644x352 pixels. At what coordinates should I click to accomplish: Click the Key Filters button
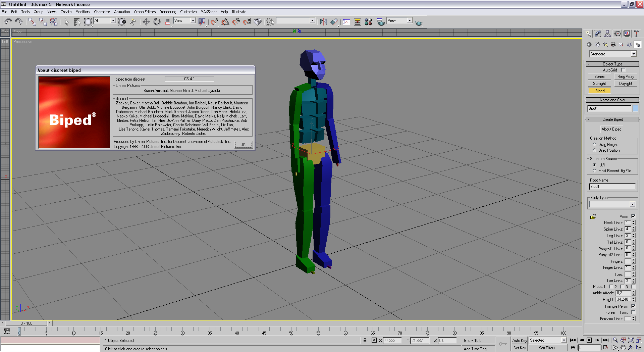pos(548,348)
